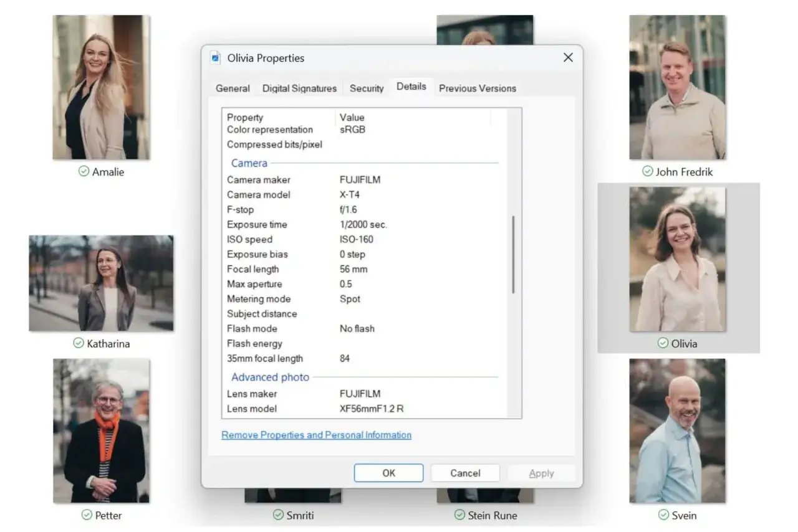This screenshot has width=798, height=532.
Task: Click Remove Properties and Personal Information link
Action: pos(316,435)
